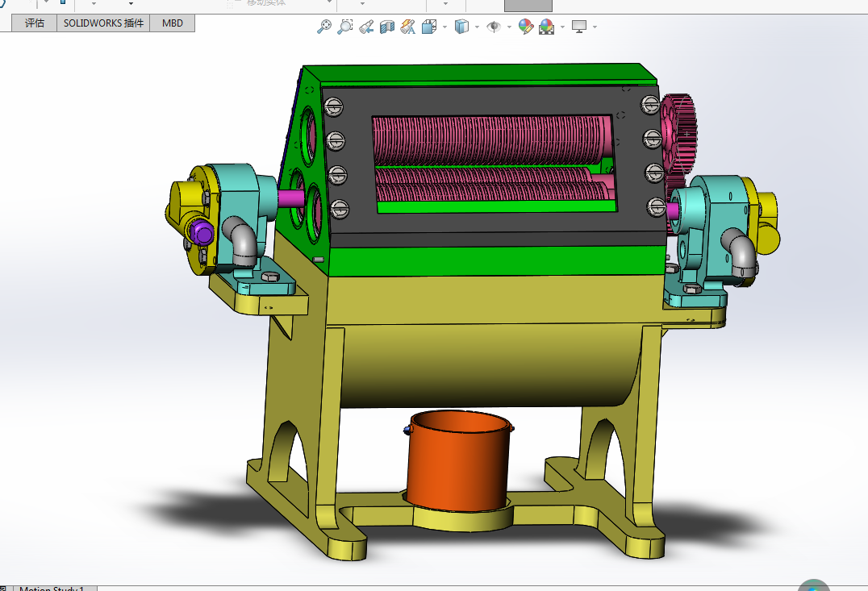The width and height of the screenshot is (868, 591).
Task: Click the Edit Appearance color ball icon
Action: [525, 27]
